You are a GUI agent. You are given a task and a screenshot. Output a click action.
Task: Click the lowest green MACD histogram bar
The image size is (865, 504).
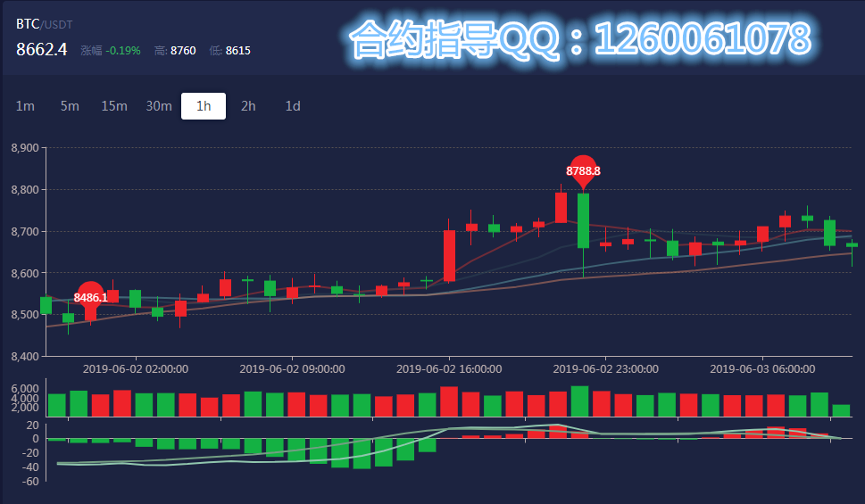tap(362, 454)
